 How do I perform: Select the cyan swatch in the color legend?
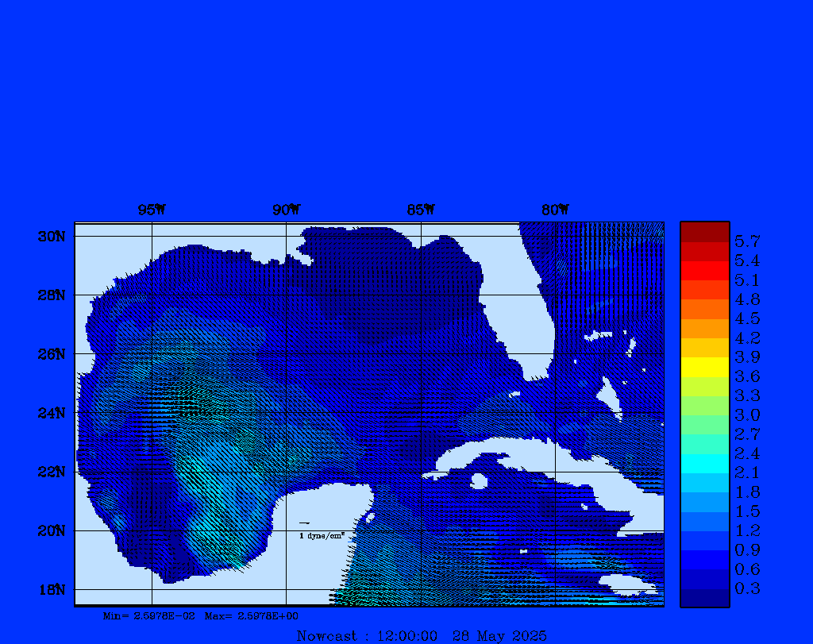pyautogui.click(x=704, y=463)
